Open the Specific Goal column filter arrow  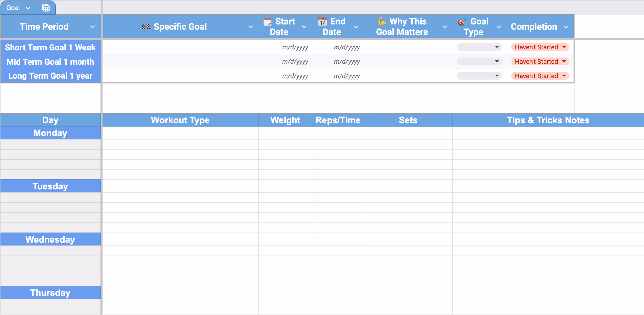pos(250,27)
